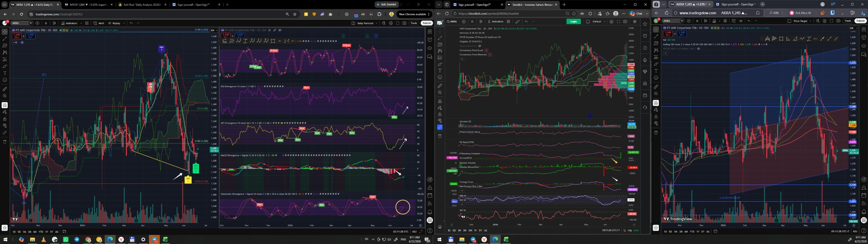The height and width of the screenshot is (244, 868).
Task: Toggle Price Target layout checkbox, right window
Action: [789, 21]
